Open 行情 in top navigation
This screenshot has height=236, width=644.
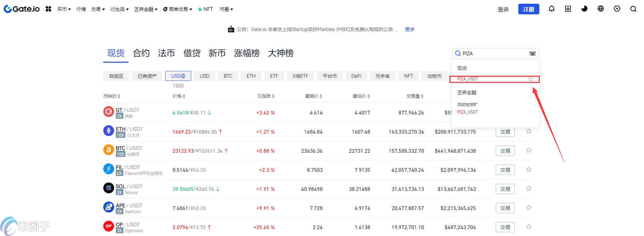pyautogui.click(x=81, y=9)
